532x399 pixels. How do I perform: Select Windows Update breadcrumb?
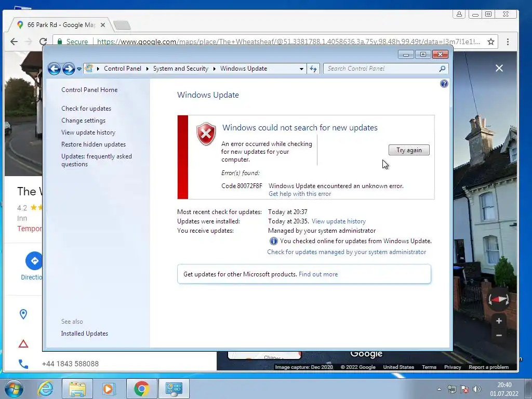click(x=244, y=69)
